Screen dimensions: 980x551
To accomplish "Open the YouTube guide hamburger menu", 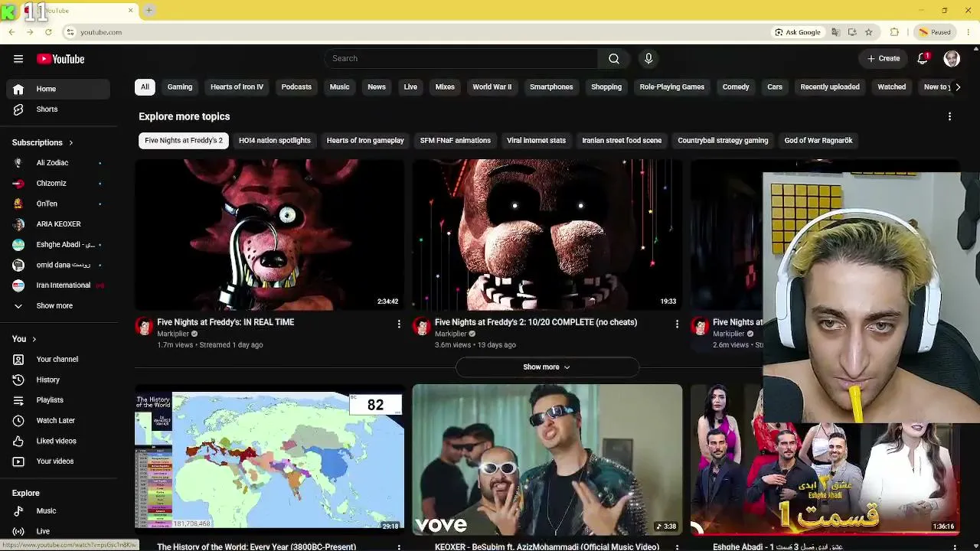I will [x=18, y=59].
